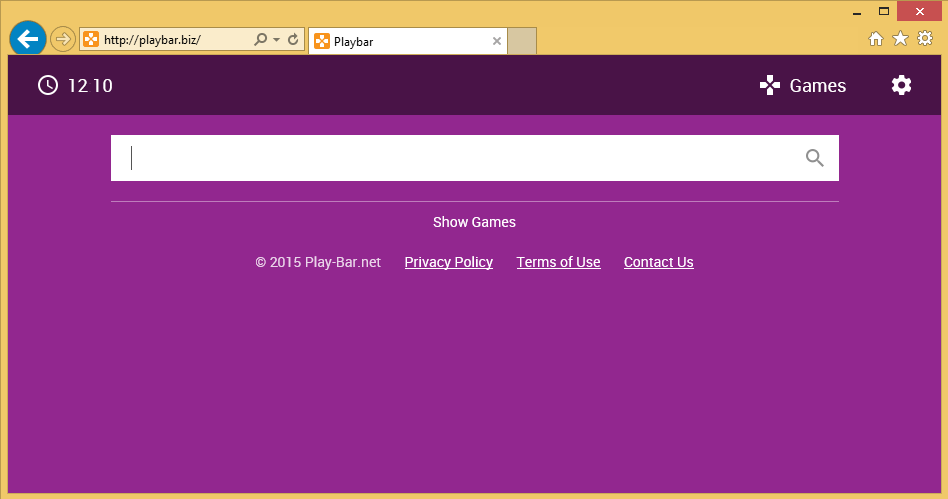Open the Terms of Use link
Image resolution: width=948 pixels, height=499 pixels.
coord(558,262)
